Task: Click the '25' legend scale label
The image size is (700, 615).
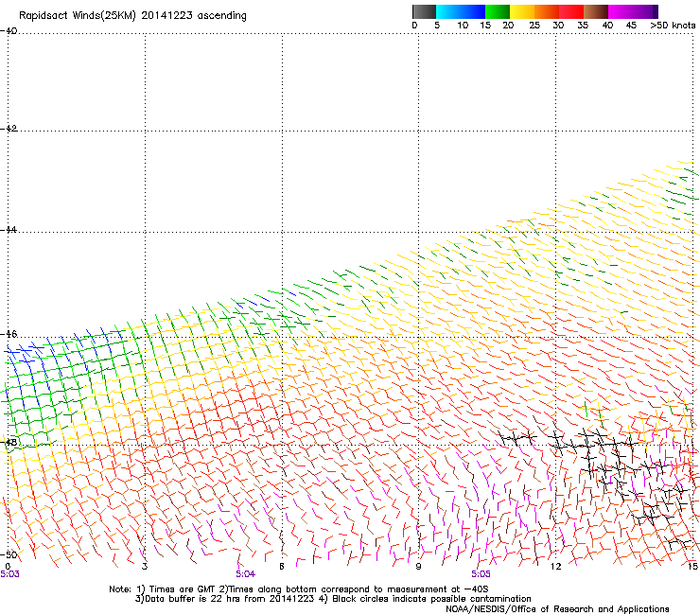Action: click(x=534, y=25)
